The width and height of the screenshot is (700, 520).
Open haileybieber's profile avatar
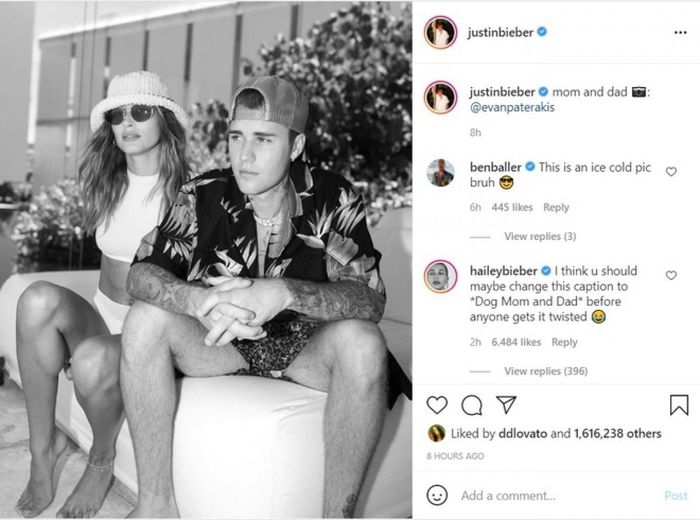pos(441,276)
